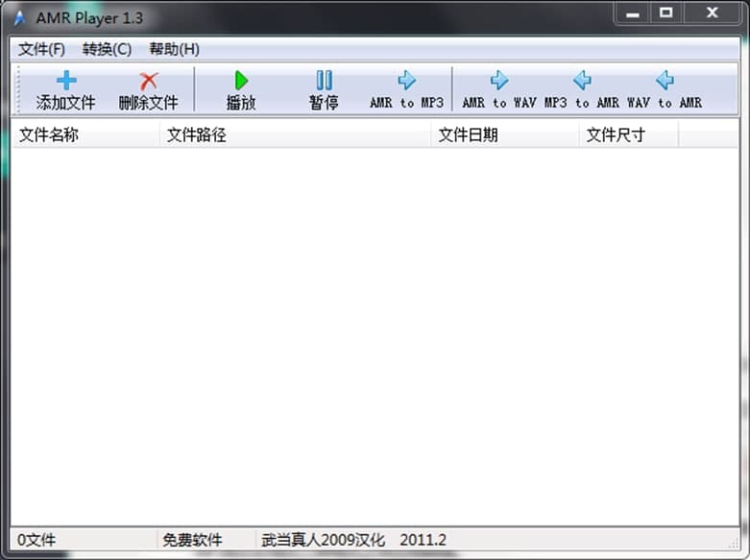Convert using the WAV to AMR button

coord(665,90)
